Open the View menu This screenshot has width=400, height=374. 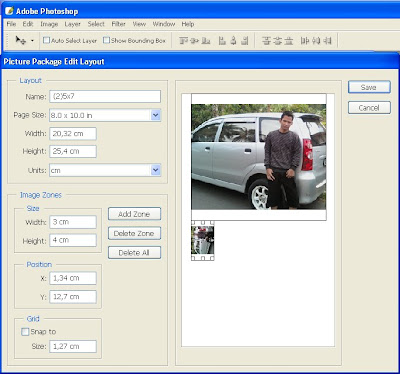pyautogui.click(x=139, y=24)
